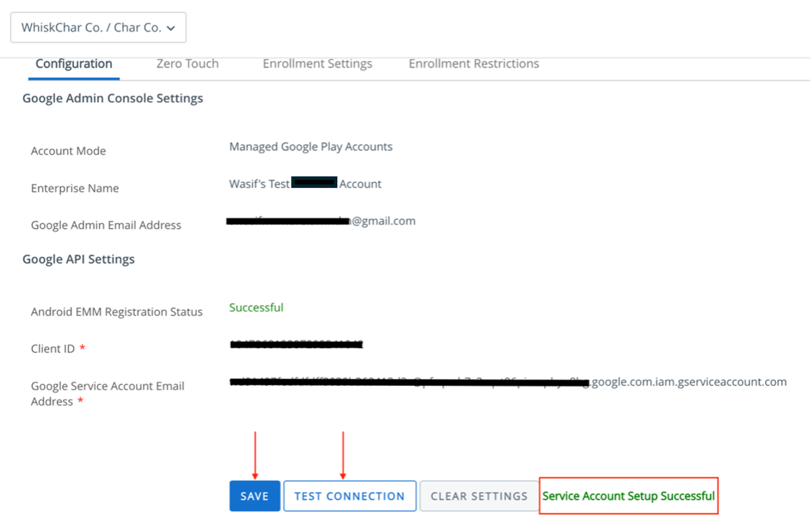
Task: Click the Service Account Setup Successful message
Action: (628, 496)
